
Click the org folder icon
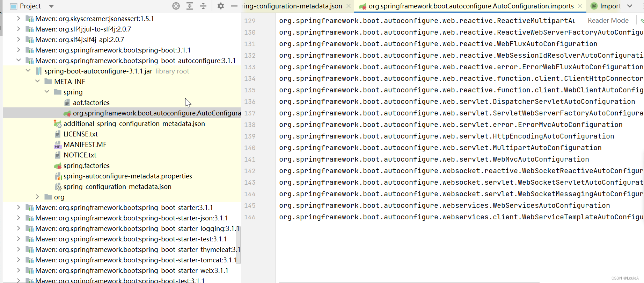tap(49, 197)
